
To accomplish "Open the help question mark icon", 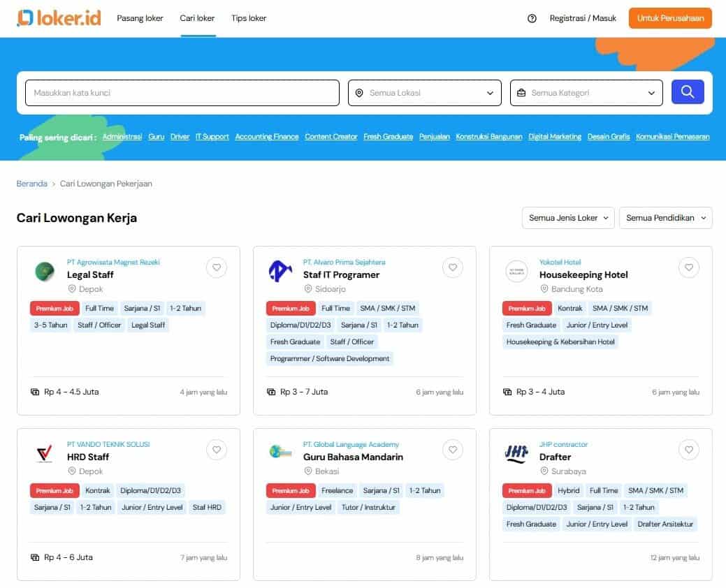I will tap(531, 19).
